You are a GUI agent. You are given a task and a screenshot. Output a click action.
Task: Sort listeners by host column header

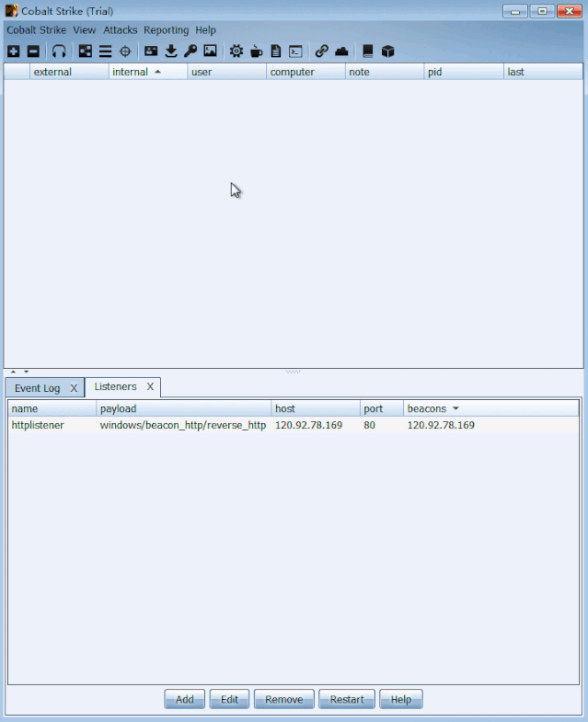(x=316, y=409)
